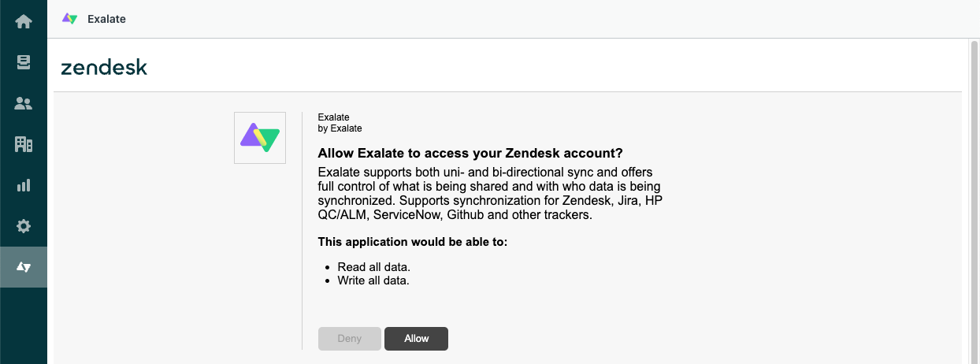Open the Organizations building icon
The image size is (980, 364).
pyautogui.click(x=24, y=144)
